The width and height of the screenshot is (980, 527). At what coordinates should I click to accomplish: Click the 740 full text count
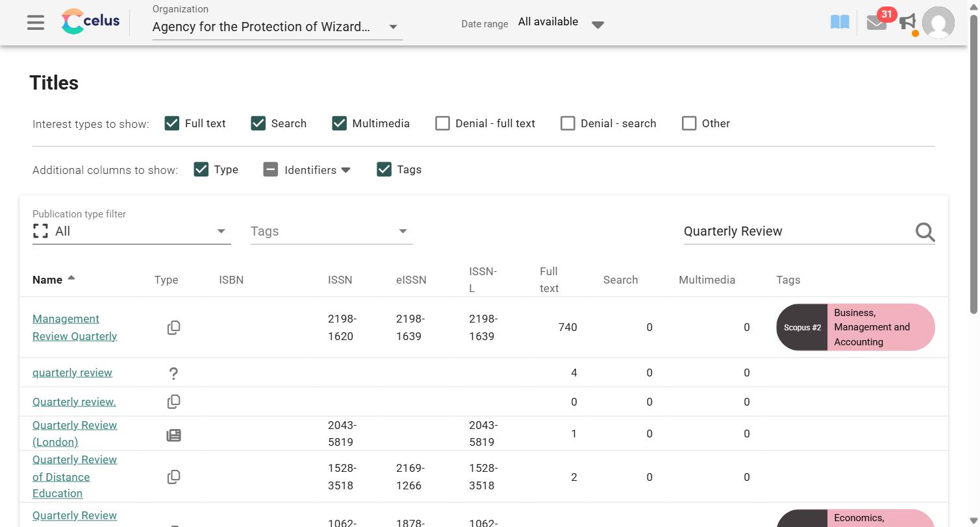(x=568, y=327)
